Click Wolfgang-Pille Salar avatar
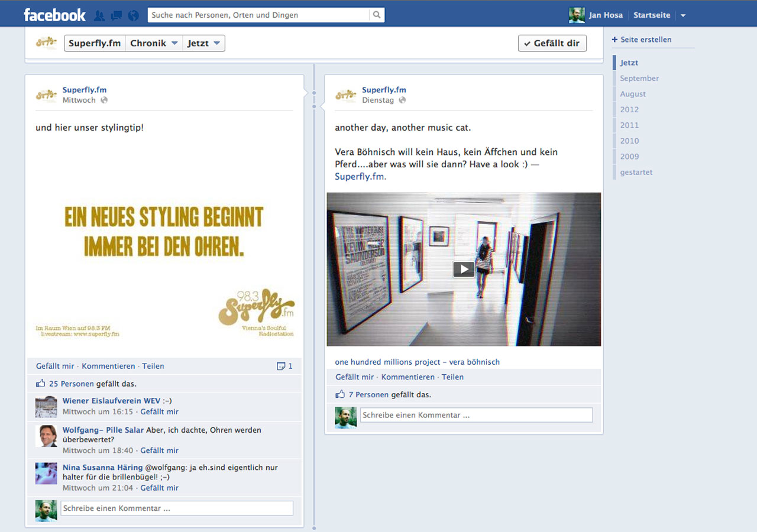Screen dimensions: 757x532 pos(46,436)
